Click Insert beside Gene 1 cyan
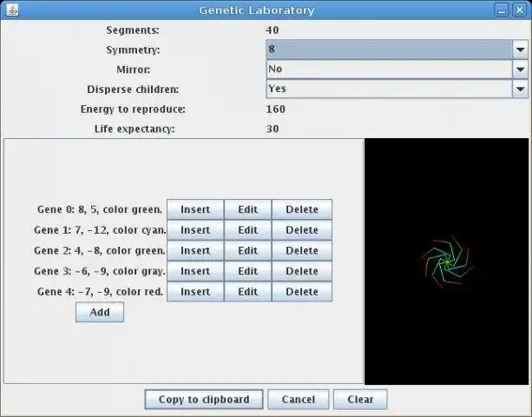Screen dimensions: 532x417 click(x=195, y=230)
